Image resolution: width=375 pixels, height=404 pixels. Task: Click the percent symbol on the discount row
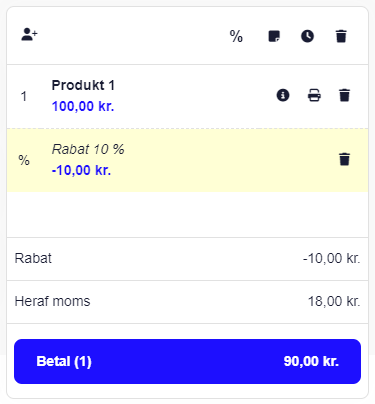[x=24, y=160]
